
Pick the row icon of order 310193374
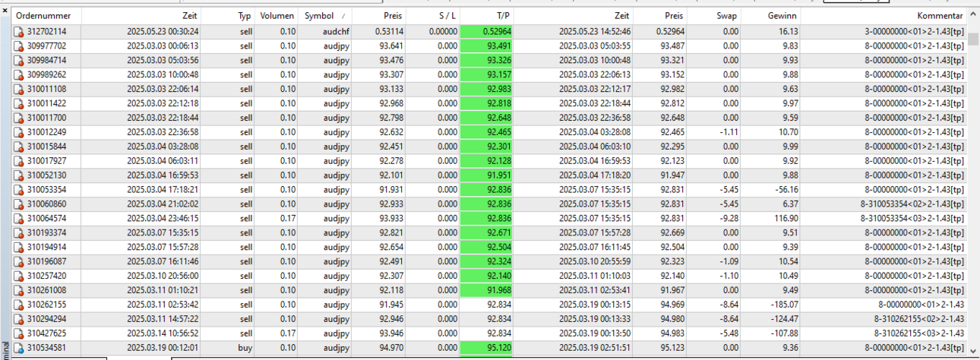point(19,233)
